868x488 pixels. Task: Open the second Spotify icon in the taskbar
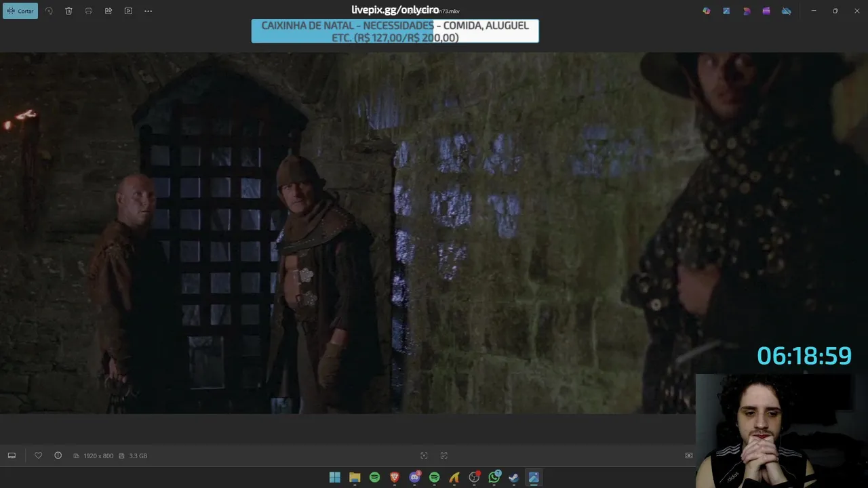click(435, 477)
